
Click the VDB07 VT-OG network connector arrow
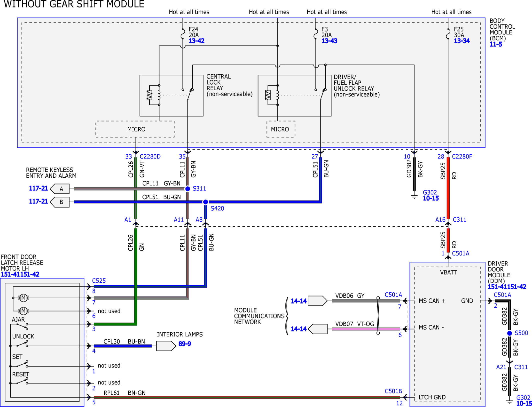tap(317, 329)
